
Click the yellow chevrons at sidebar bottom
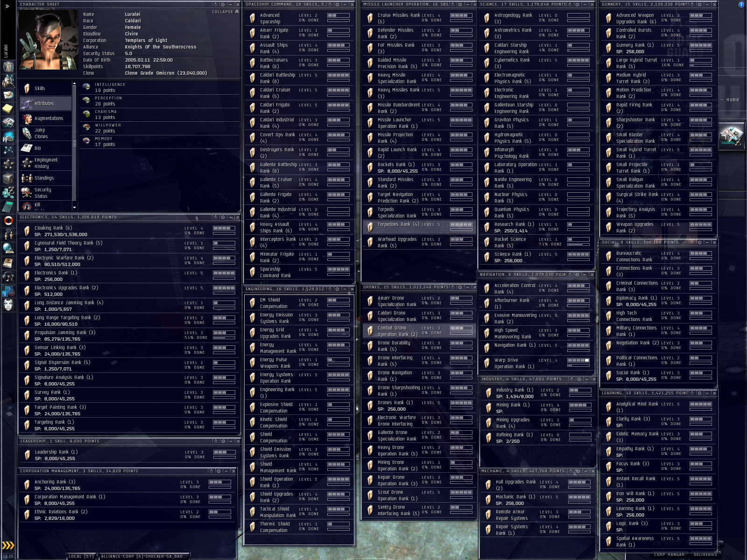pos(8,545)
